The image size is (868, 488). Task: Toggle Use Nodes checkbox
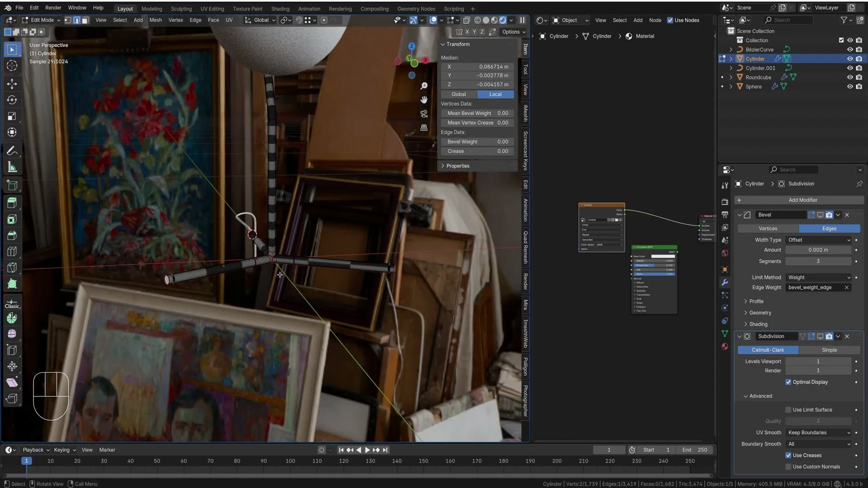(670, 20)
